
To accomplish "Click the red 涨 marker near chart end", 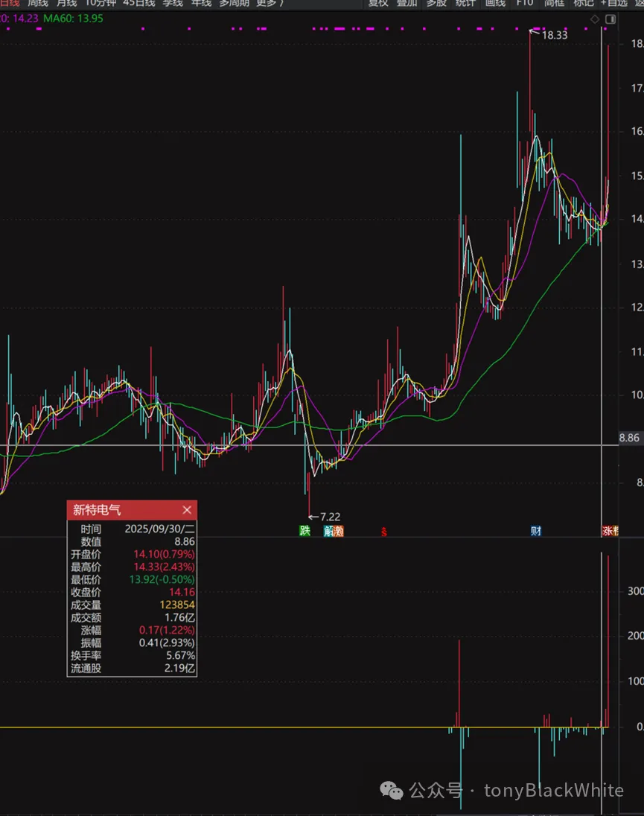I will point(607,531).
